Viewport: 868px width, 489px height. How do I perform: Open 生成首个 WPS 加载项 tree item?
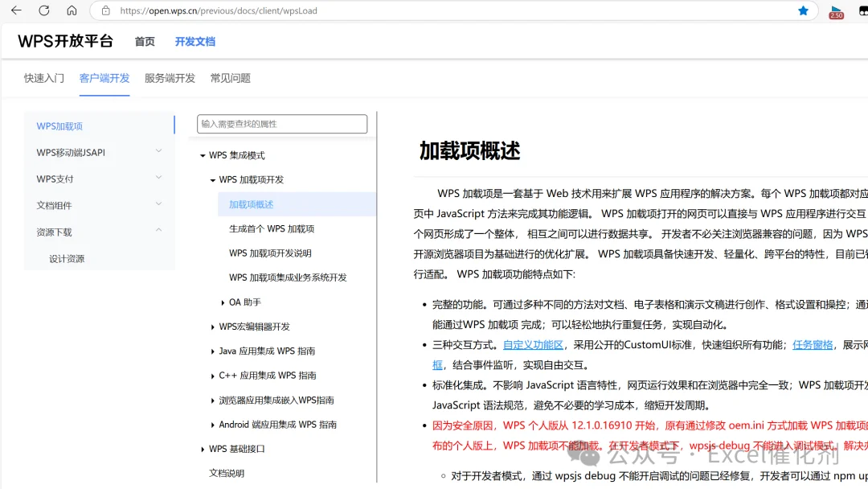click(272, 228)
